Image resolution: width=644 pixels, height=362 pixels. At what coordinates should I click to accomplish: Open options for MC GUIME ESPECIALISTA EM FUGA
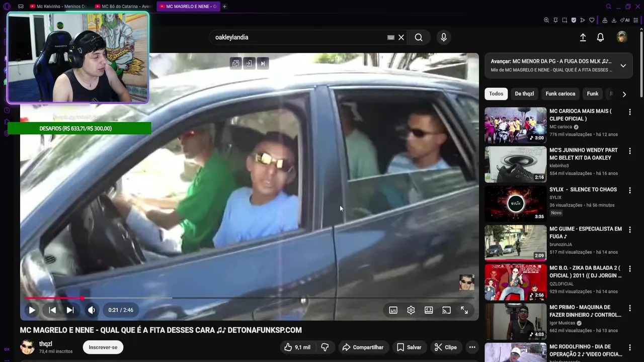point(629,229)
